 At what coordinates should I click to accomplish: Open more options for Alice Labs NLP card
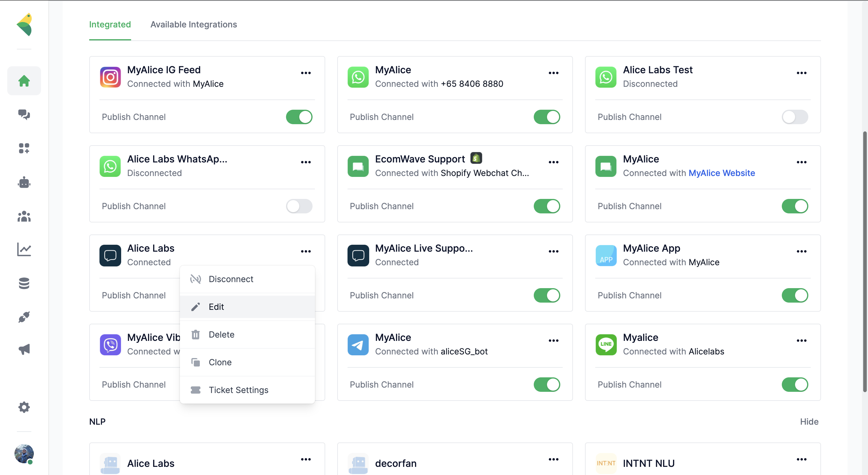306,459
